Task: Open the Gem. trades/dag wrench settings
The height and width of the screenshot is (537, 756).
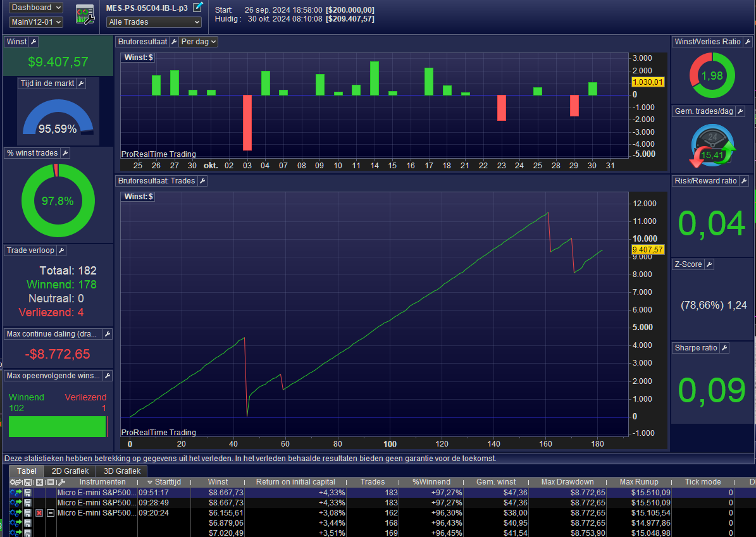Action: pos(740,111)
